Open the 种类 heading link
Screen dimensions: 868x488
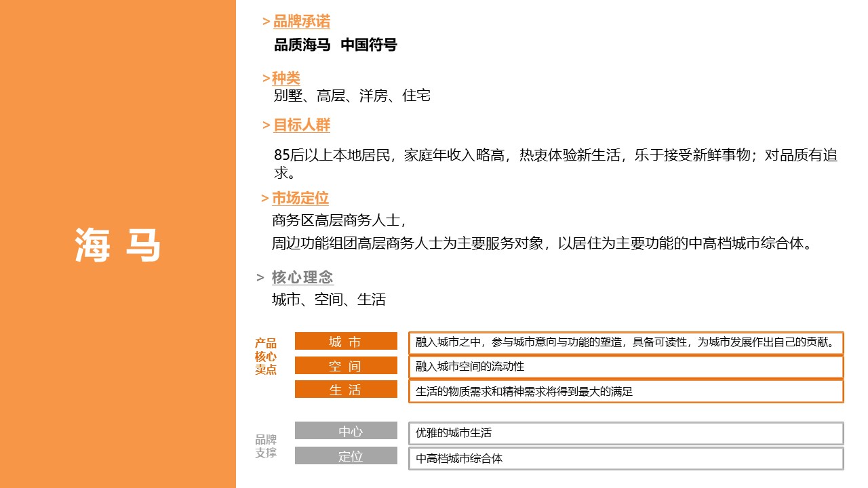coord(285,77)
